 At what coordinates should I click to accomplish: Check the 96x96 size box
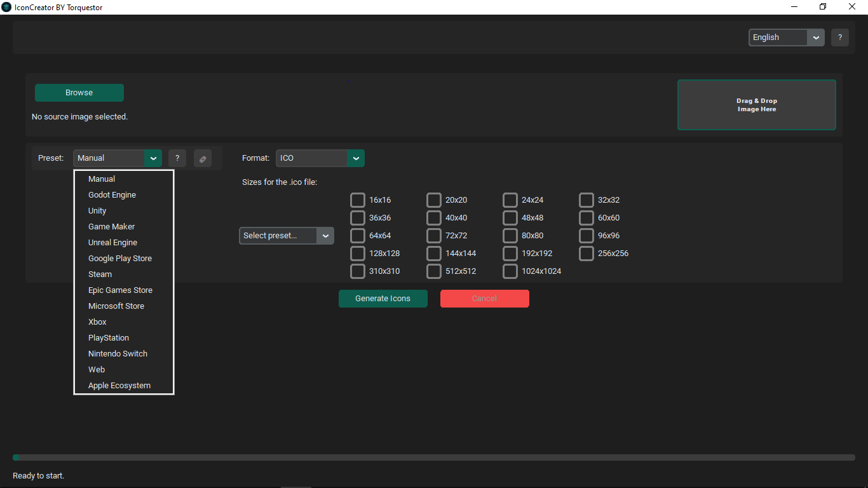(x=587, y=236)
